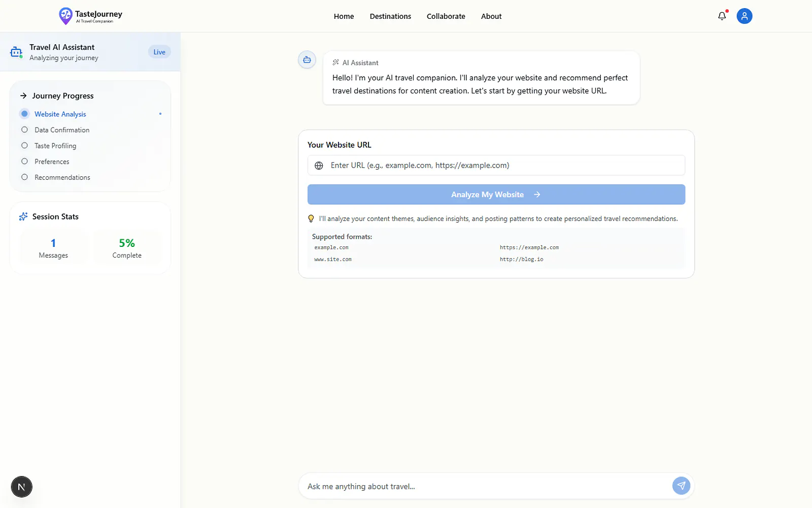Select the Preferences step circle
812x508 pixels.
24,162
